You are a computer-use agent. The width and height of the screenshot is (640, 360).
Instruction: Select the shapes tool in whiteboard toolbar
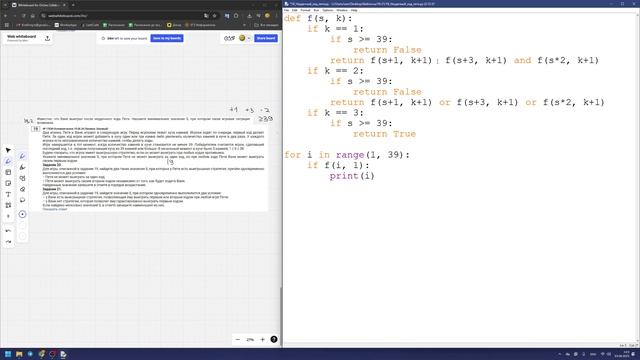click(x=8, y=205)
